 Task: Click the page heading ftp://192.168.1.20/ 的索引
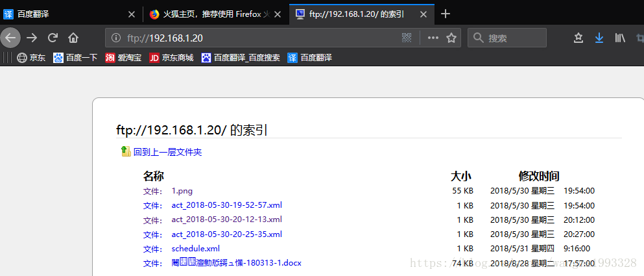pyautogui.click(x=192, y=131)
